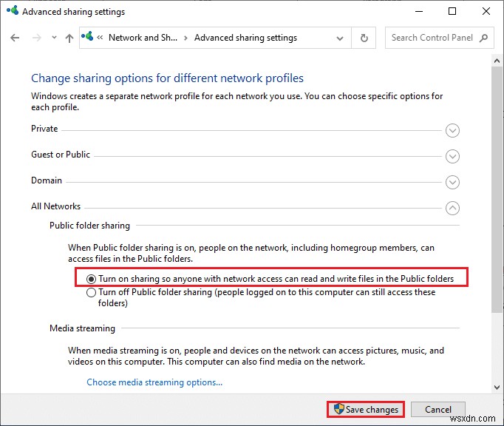Open the address bar history dropdown

click(x=339, y=38)
